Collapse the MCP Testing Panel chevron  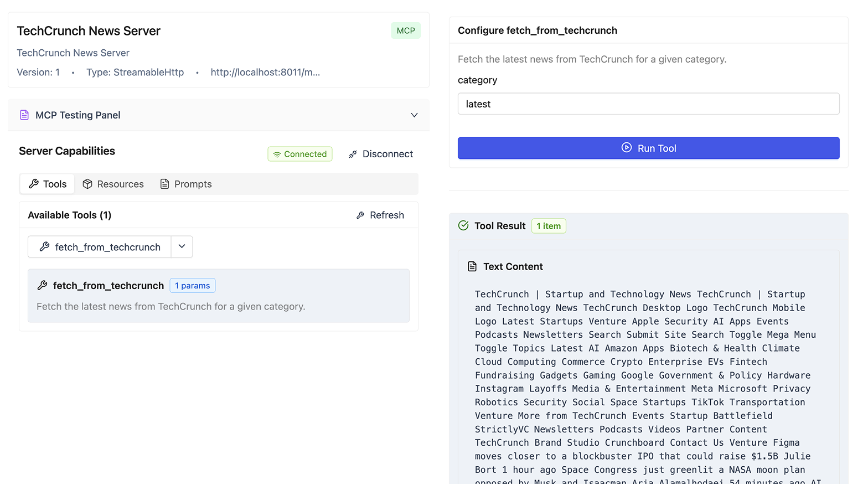pos(414,115)
